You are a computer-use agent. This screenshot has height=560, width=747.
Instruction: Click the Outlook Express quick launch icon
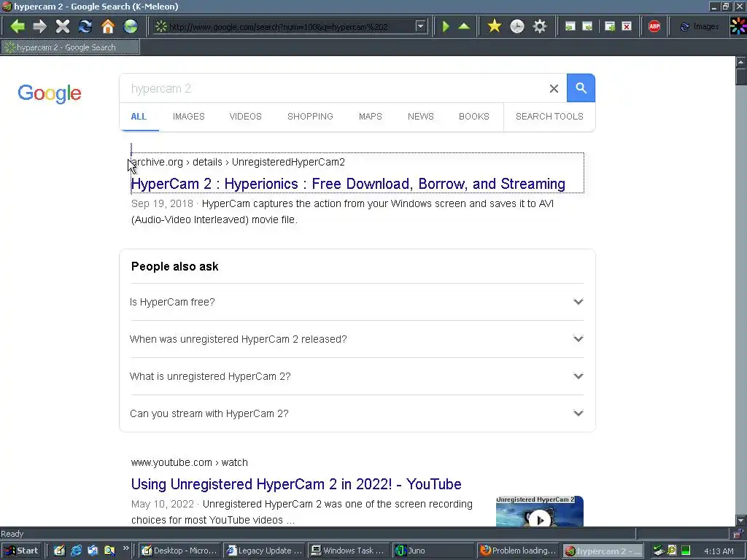click(93, 551)
